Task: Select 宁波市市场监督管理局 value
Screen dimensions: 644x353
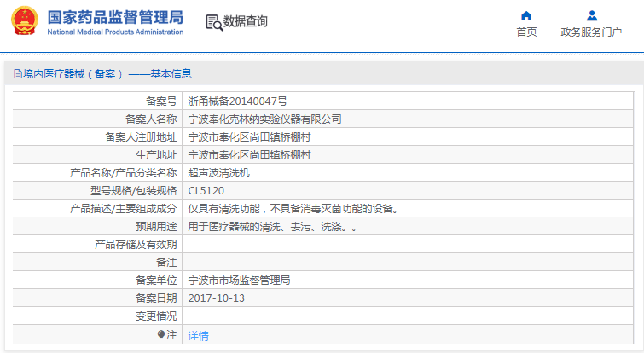Action: pyautogui.click(x=239, y=281)
